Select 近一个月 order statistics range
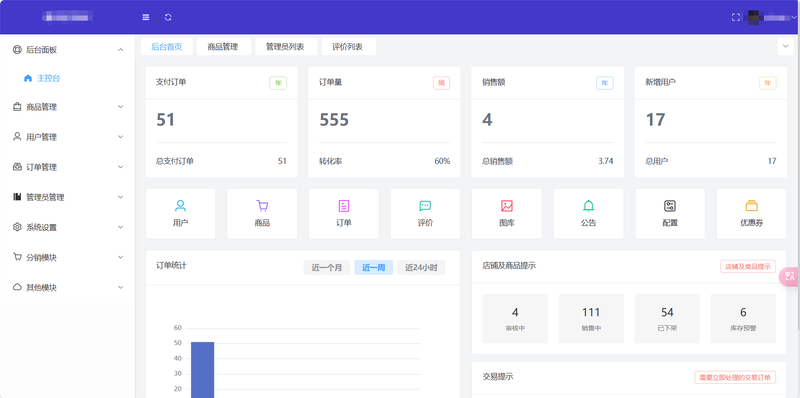Image resolution: width=800 pixels, height=398 pixels. pos(327,267)
